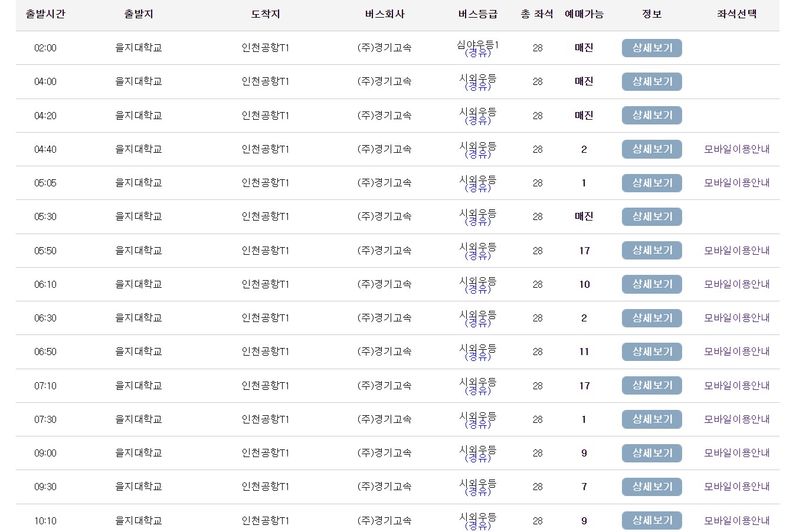The image size is (796, 532).
Task: Show 상세보기 for the 06:30 bus
Action: 651,318
